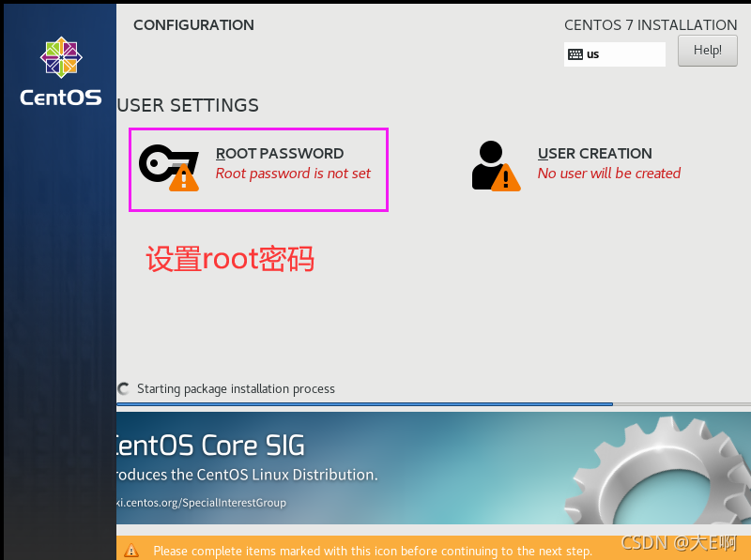Open the User Creation person icon

tap(496, 166)
